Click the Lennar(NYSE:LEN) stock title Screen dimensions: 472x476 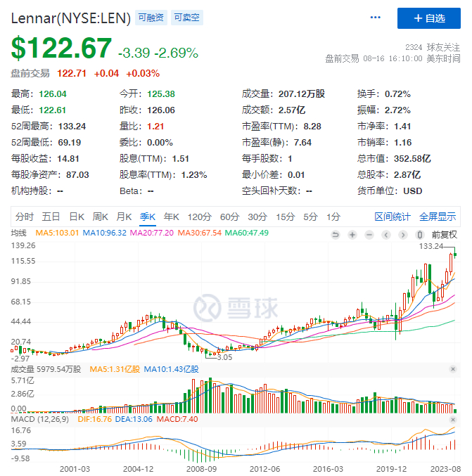click(71, 18)
